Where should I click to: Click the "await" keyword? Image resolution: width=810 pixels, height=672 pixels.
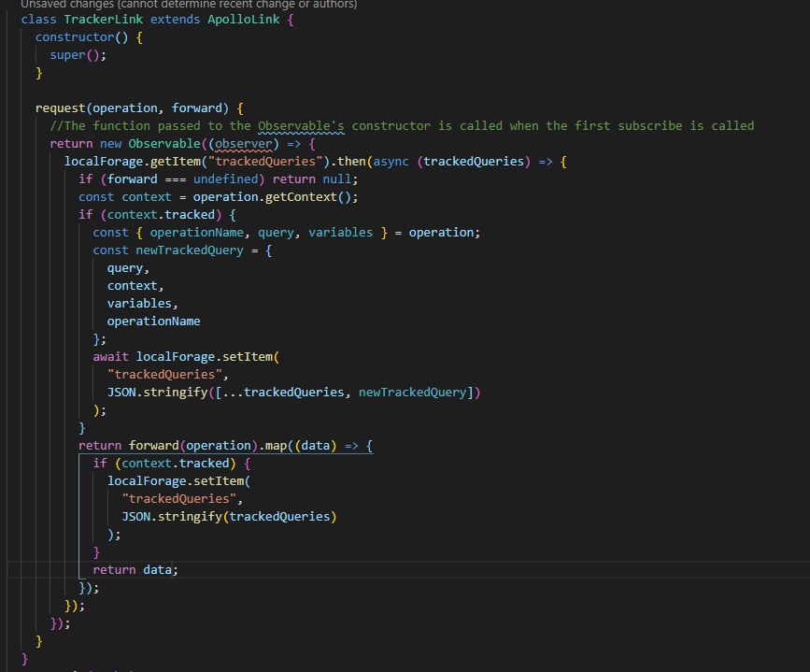(110, 357)
